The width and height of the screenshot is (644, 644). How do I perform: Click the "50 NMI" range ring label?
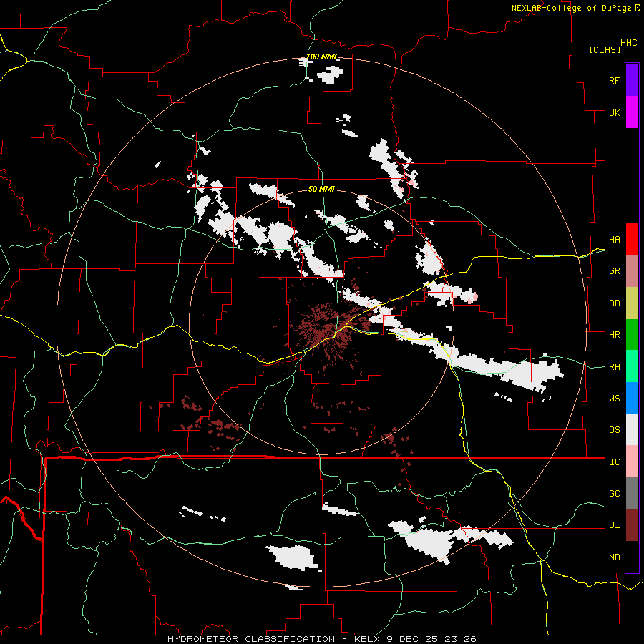321,189
